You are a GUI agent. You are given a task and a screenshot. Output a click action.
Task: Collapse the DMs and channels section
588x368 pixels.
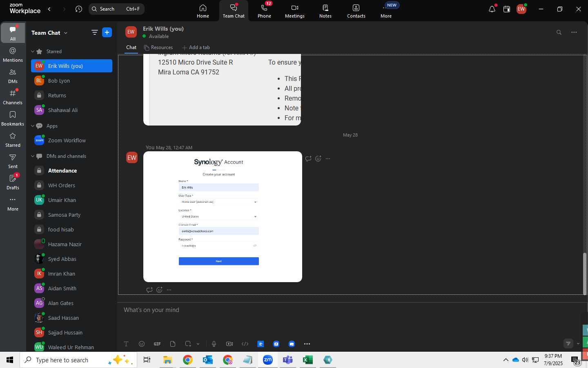pyautogui.click(x=33, y=156)
